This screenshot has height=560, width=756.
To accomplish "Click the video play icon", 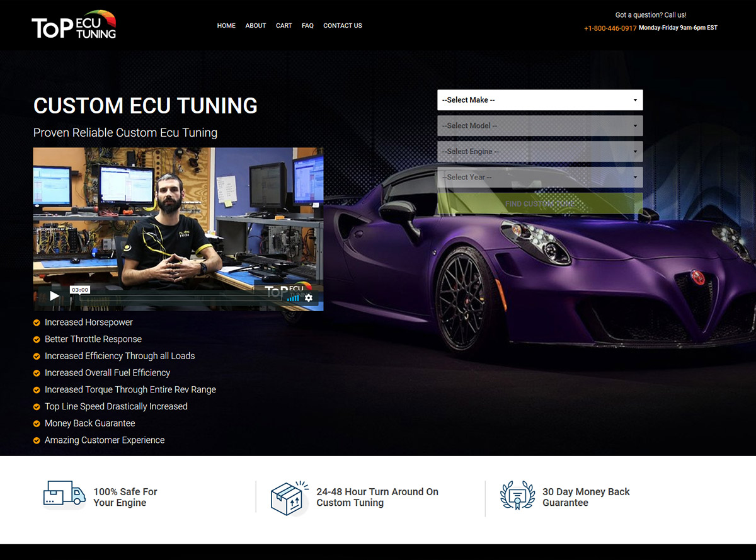I will tap(54, 295).
